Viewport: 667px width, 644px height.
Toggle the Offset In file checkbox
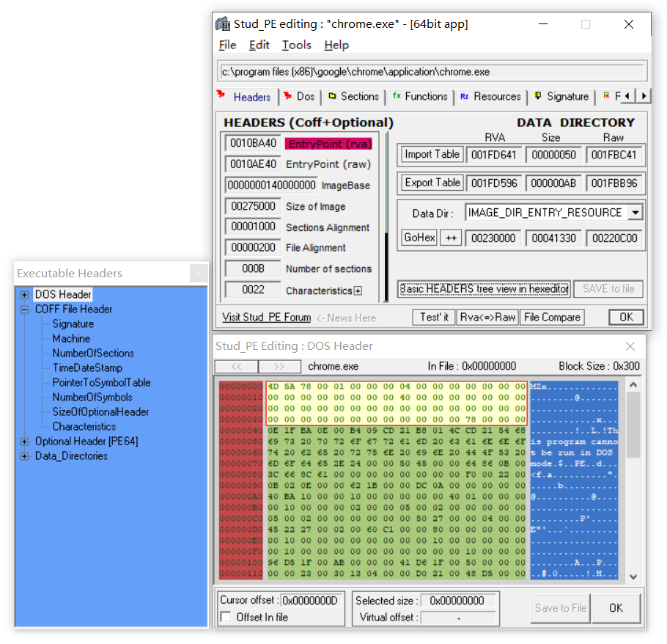[x=226, y=617]
